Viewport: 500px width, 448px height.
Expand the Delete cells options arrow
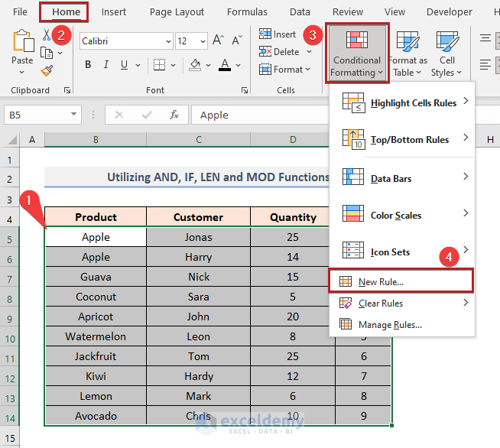(309, 52)
